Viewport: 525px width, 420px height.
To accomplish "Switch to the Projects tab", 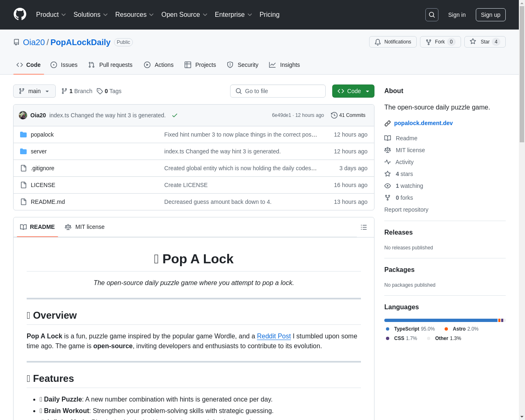I will click(200, 65).
